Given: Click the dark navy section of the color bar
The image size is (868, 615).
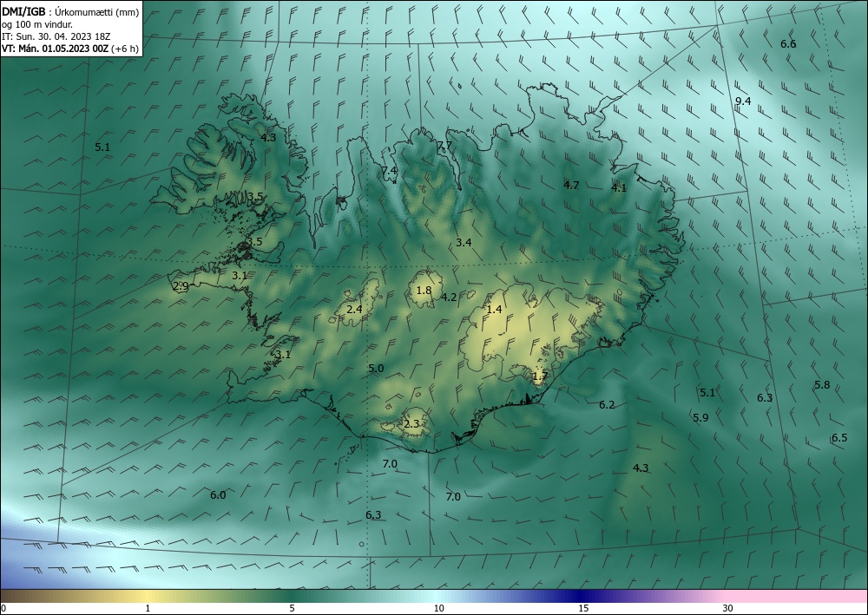Looking at the screenshot, I should pos(582,596).
